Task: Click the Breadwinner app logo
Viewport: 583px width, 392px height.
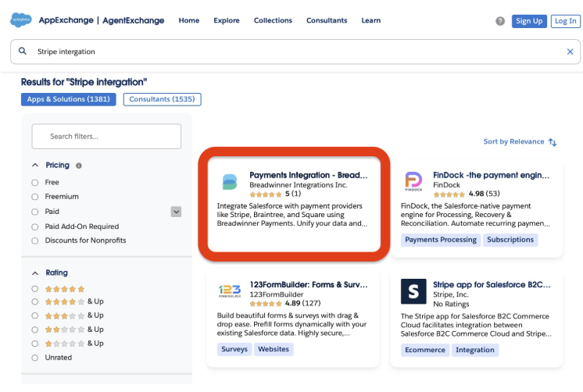Action: pos(230,182)
